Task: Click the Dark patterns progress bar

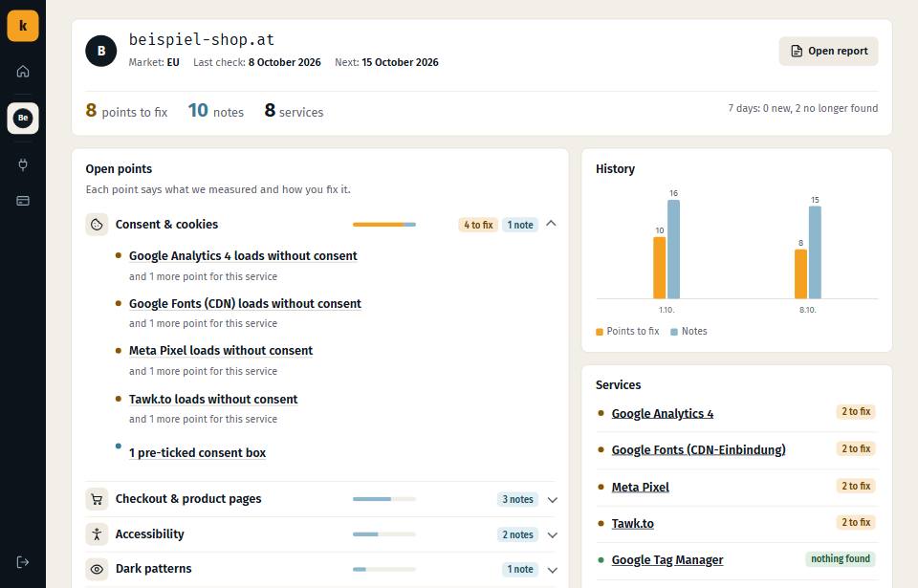Action: tap(384, 569)
